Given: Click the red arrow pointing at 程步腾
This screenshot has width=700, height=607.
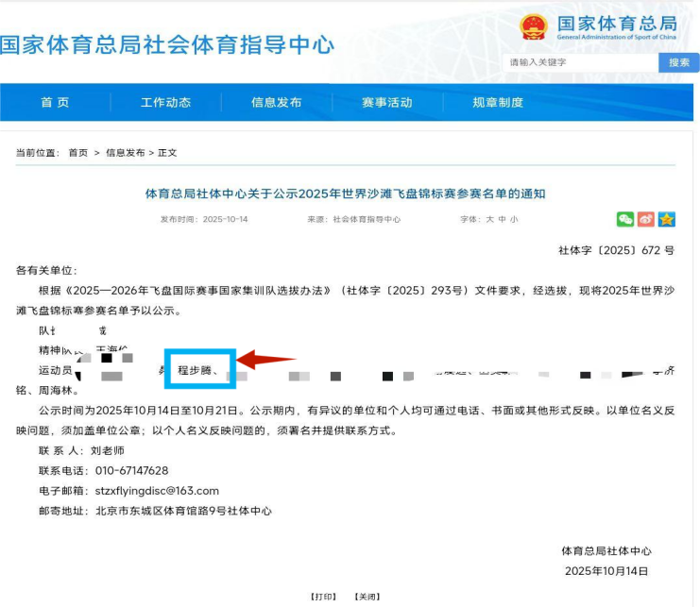Looking at the screenshot, I should coord(265,359).
